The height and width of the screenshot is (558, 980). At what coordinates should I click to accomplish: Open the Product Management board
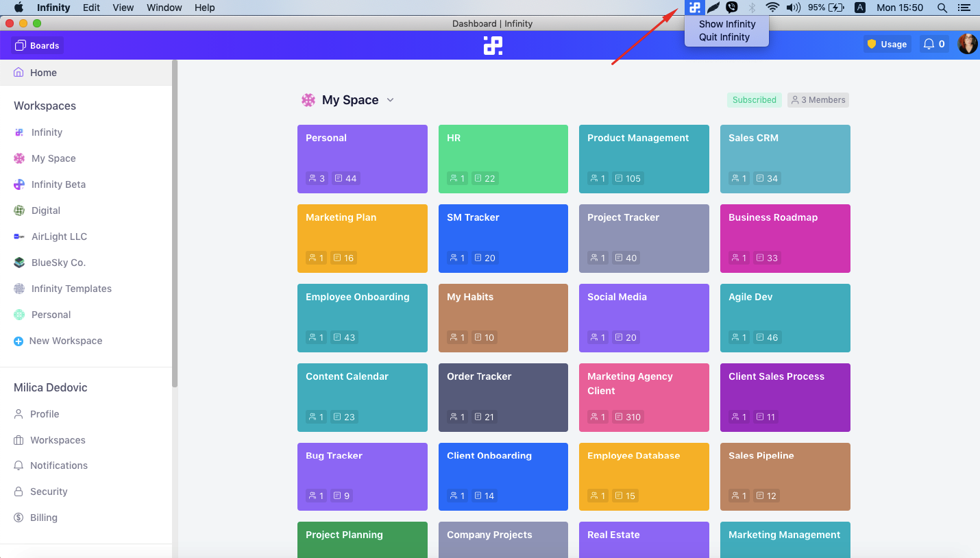coord(644,159)
